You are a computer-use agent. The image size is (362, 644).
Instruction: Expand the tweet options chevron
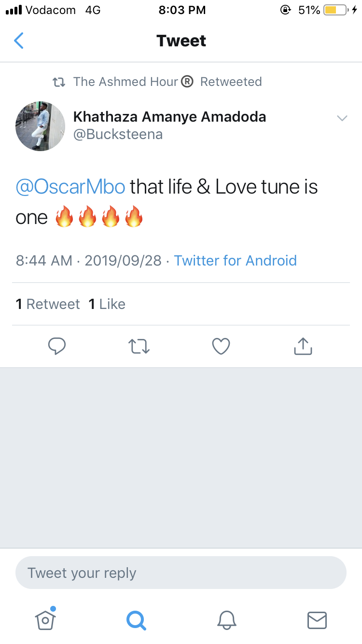(x=342, y=118)
